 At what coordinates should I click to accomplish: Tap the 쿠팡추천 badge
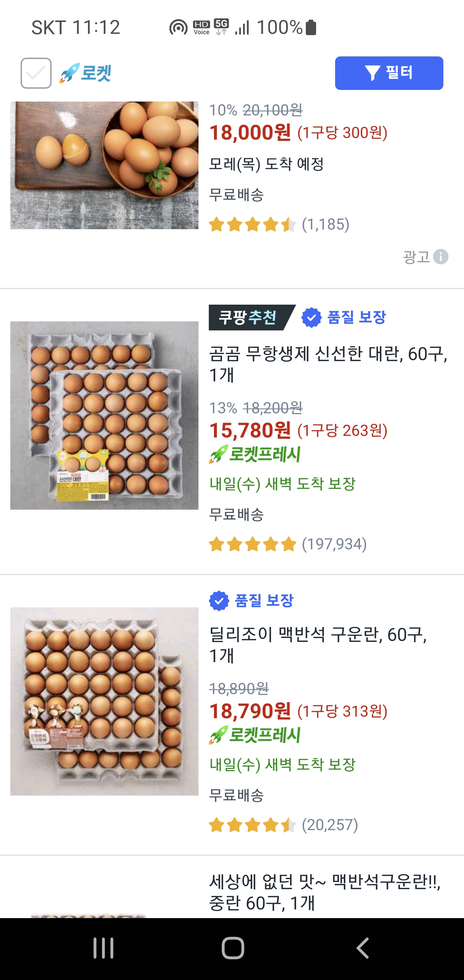point(251,317)
